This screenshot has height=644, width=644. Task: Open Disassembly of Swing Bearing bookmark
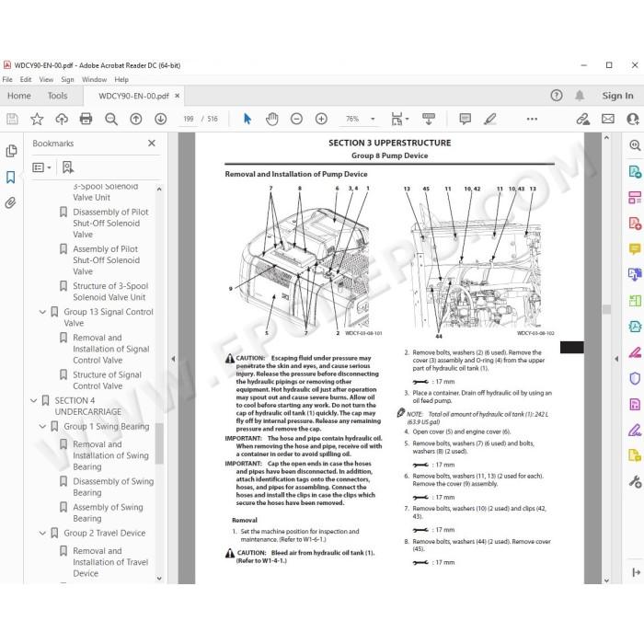[x=113, y=487]
